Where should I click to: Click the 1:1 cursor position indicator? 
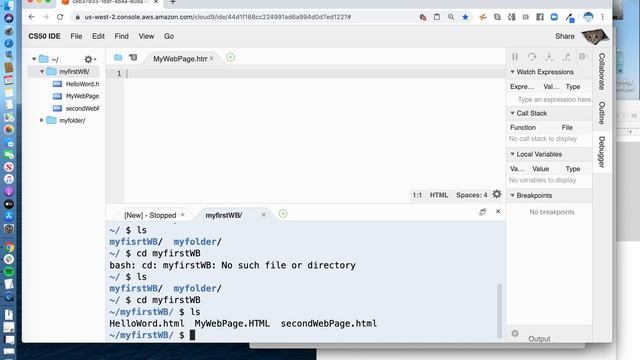417,195
